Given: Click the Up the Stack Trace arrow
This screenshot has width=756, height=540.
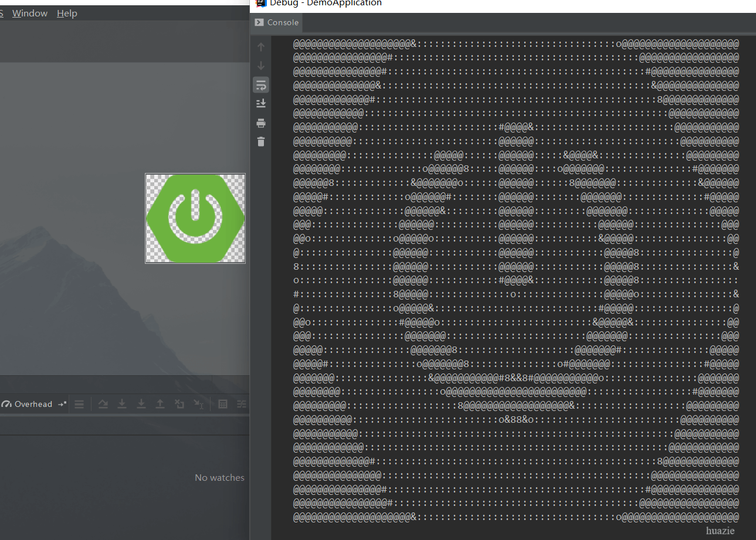Looking at the screenshot, I should 261,47.
